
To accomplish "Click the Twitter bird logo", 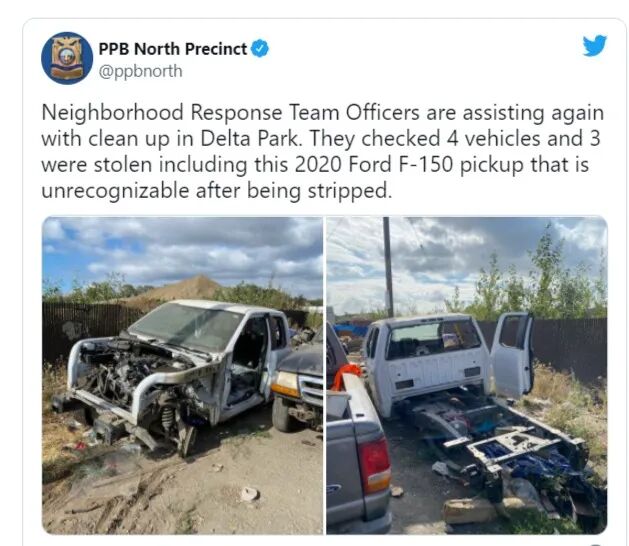I will coord(595,46).
